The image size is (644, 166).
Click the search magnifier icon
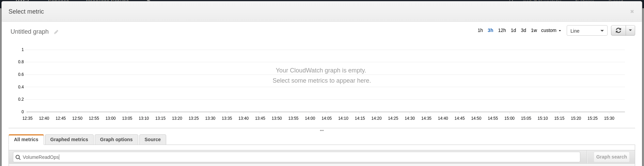pyautogui.click(x=18, y=157)
